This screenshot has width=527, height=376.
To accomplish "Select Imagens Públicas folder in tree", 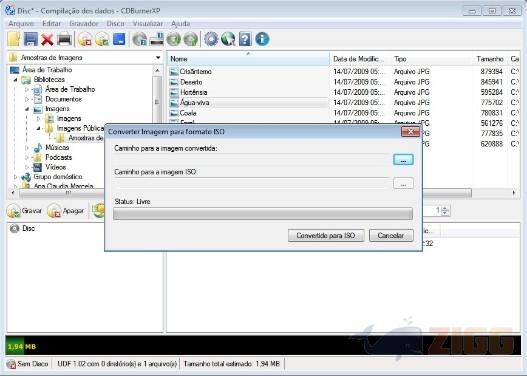I will pyautogui.click(x=80, y=128).
